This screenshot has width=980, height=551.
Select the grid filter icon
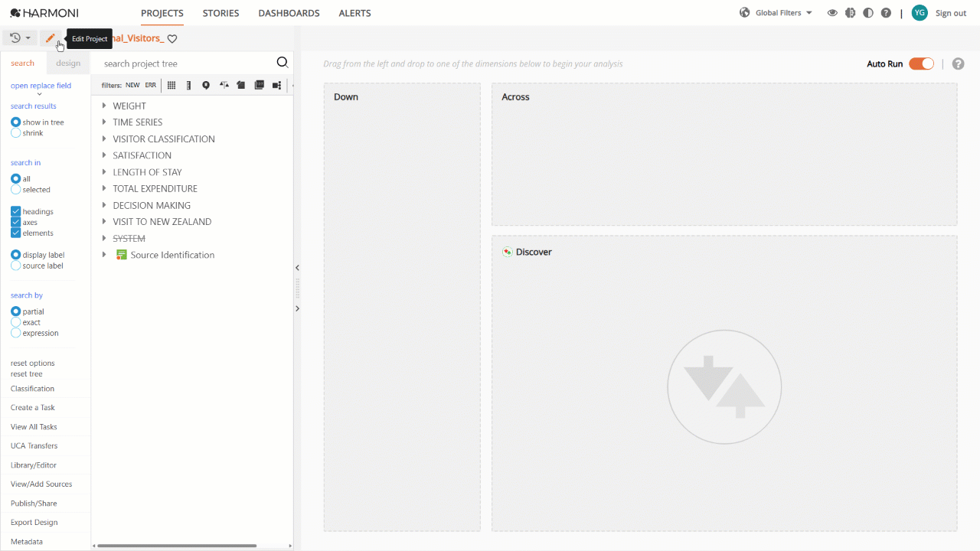(x=171, y=85)
